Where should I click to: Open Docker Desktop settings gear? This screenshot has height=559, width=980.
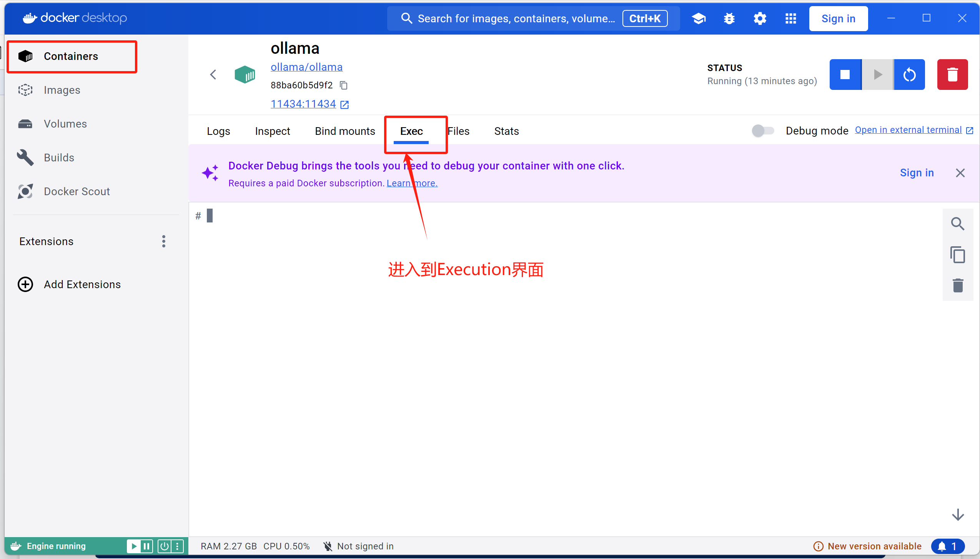point(760,18)
